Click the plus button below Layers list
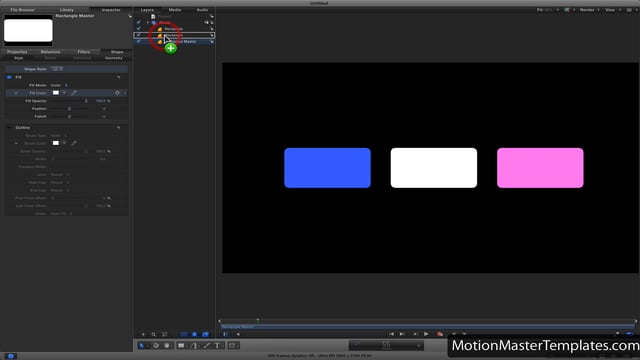 [143, 334]
